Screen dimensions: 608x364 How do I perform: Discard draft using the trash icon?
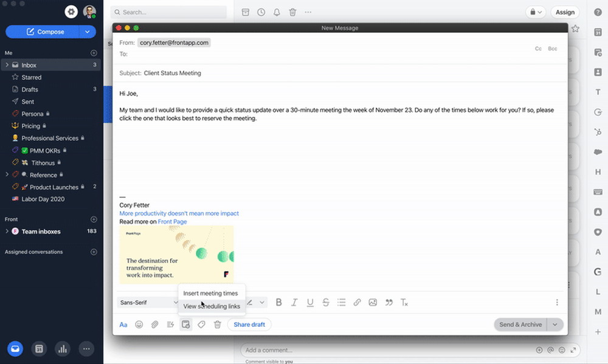click(x=217, y=325)
